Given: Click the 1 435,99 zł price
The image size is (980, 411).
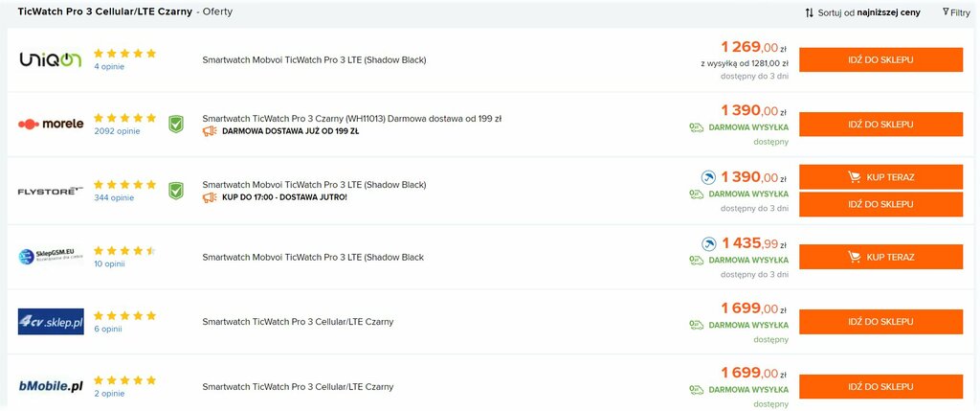Looking at the screenshot, I should click(x=755, y=243).
